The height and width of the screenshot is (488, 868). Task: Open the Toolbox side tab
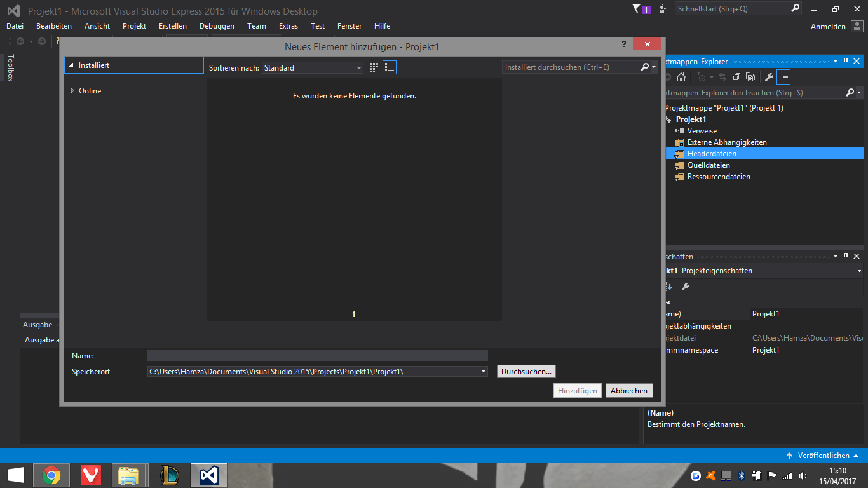pyautogui.click(x=10, y=67)
